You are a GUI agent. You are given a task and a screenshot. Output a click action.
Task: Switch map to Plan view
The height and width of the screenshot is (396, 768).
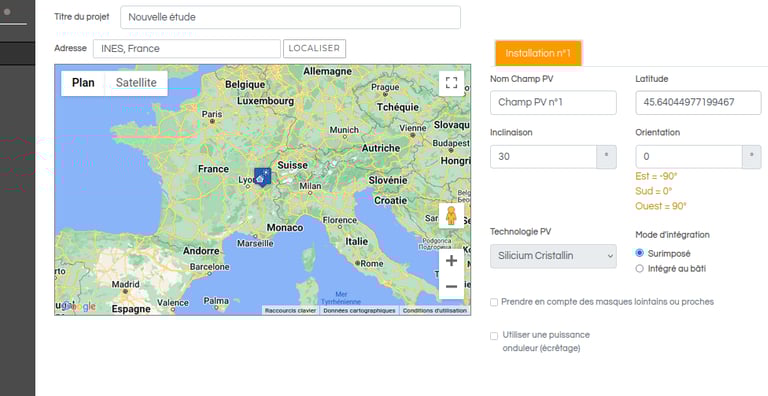(x=83, y=83)
